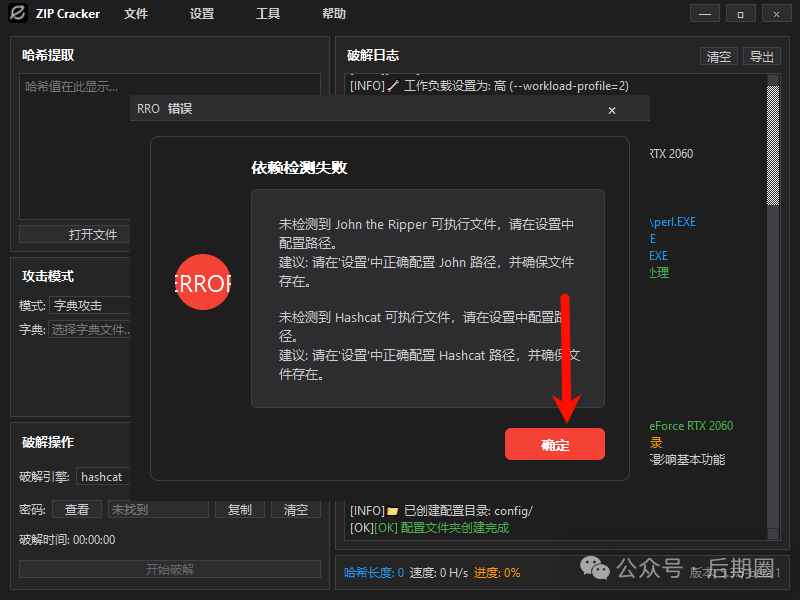Click the red ERROR icon in the dialog
The image size is (800, 600).
coord(202,284)
